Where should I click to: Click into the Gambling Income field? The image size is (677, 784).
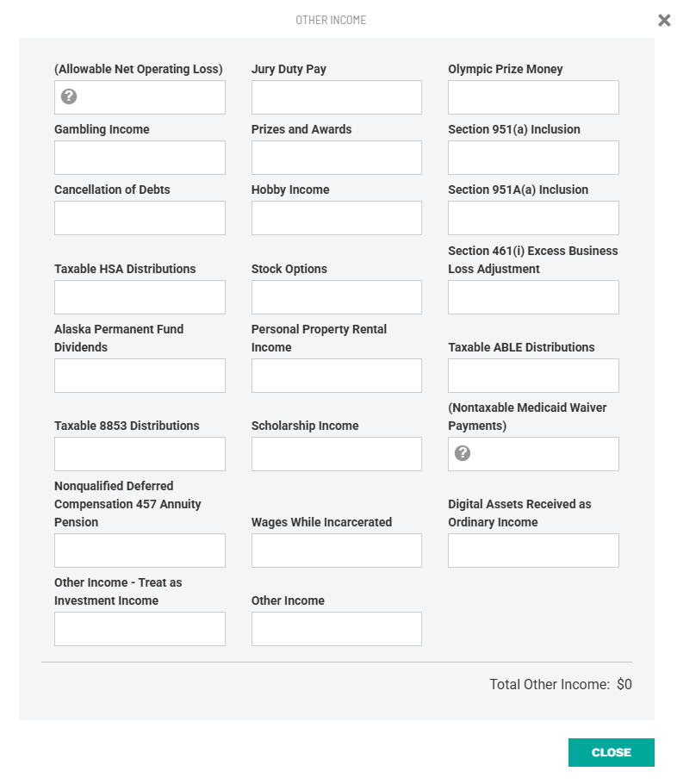[x=140, y=158]
